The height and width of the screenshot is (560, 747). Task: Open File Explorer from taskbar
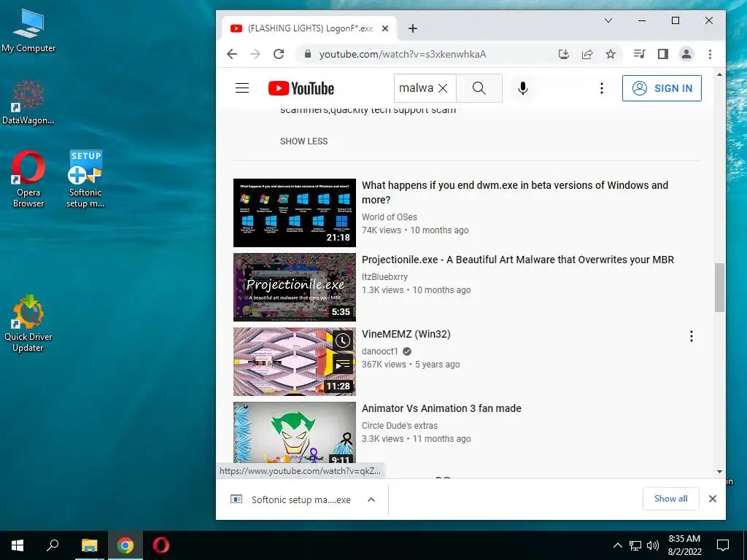(89, 545)
